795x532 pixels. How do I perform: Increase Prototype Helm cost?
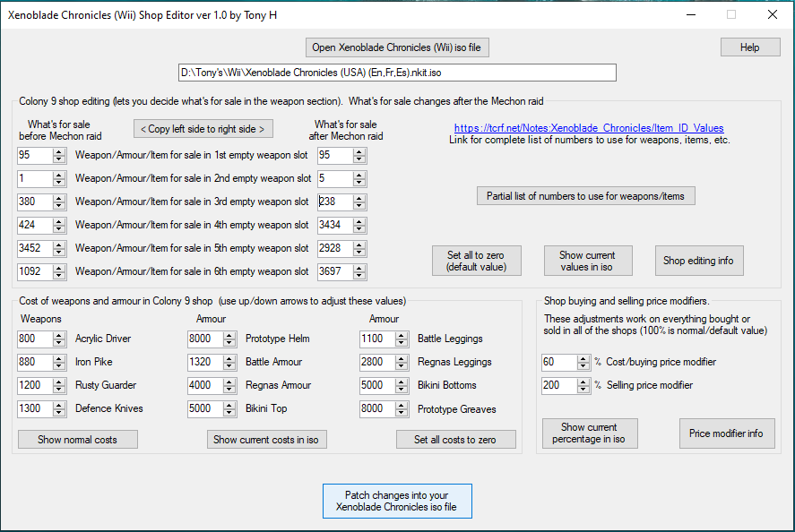click(229, 336)
